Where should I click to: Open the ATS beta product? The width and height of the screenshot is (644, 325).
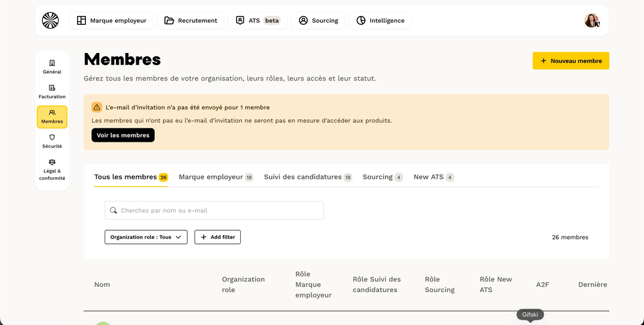[258, 21]
